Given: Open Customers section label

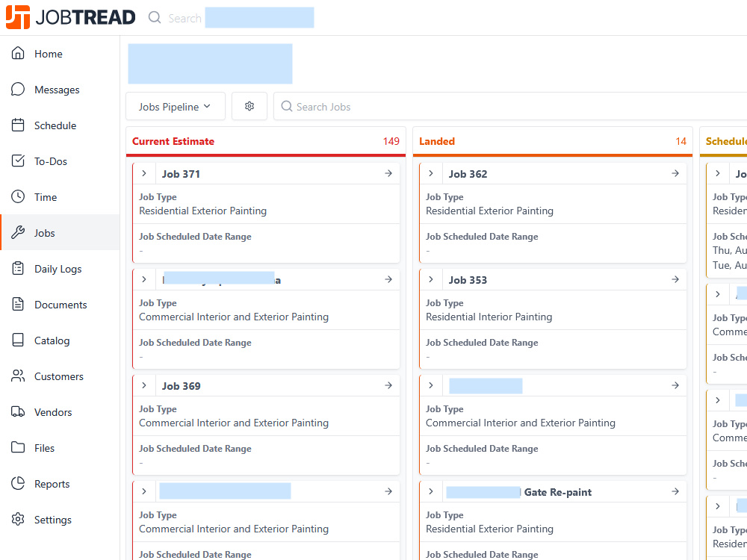Looking at the screenshot, I should (x=58, y=376).
